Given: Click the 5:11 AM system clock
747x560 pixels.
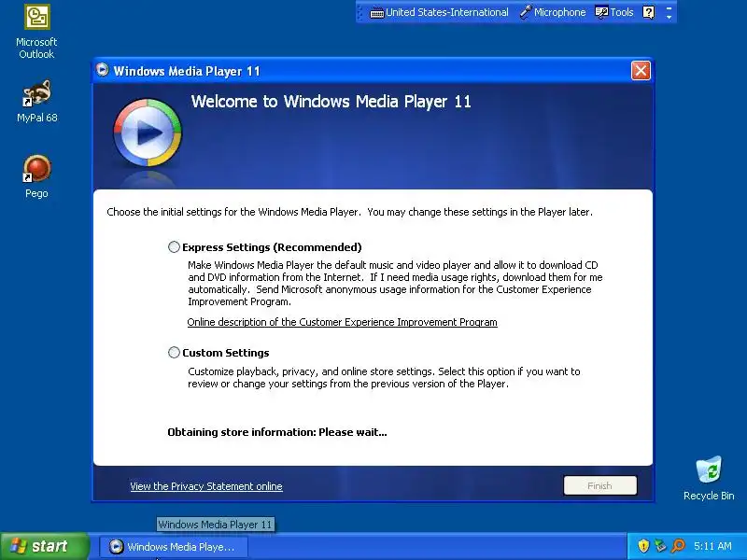Looking at the screenshot, I should (x=712, y=546).
